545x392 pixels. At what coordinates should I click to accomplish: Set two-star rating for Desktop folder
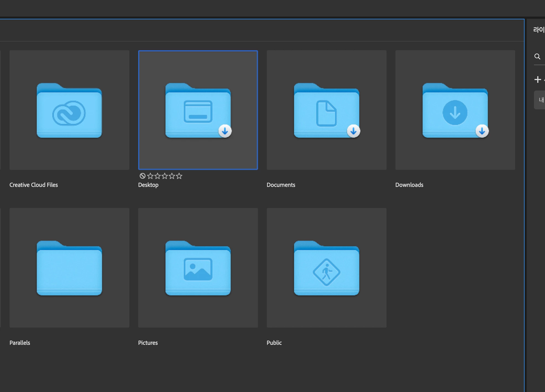(158, 176)
